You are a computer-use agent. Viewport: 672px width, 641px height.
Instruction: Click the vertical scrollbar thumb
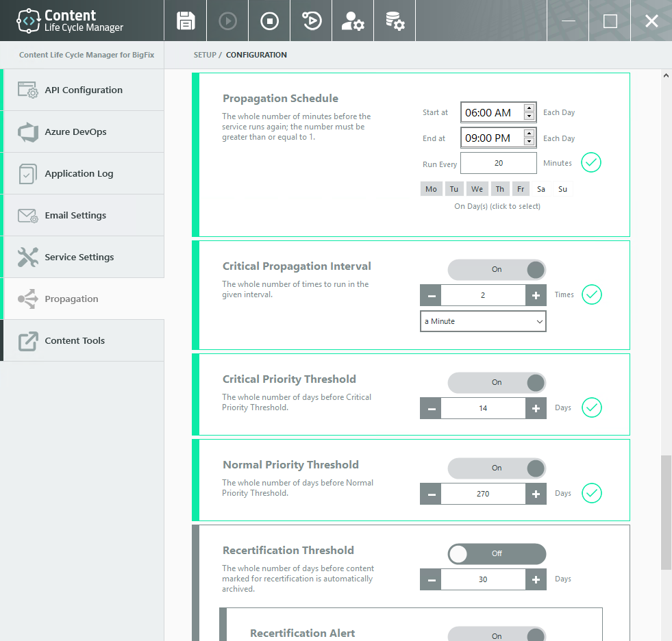(x=666, y=512)
